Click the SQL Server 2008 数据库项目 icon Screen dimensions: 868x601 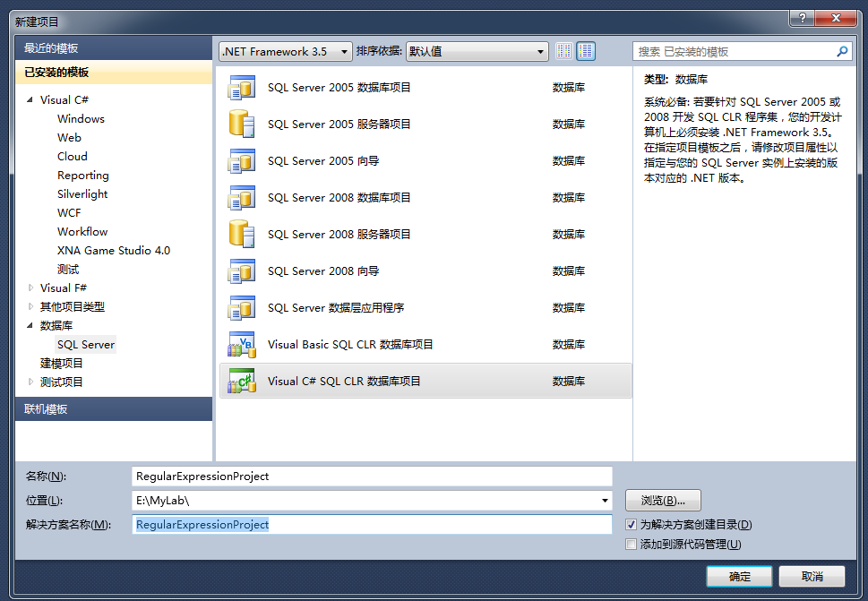click(x=241, y=198)
